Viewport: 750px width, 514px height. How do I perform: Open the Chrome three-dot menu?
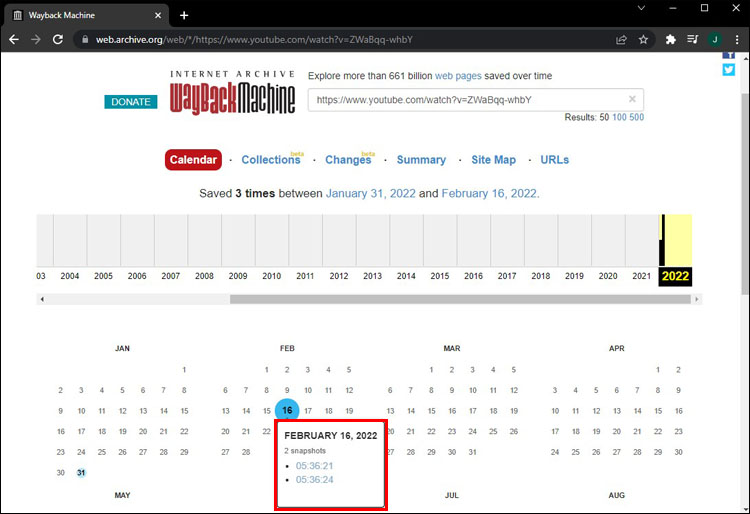pos(737,39)
